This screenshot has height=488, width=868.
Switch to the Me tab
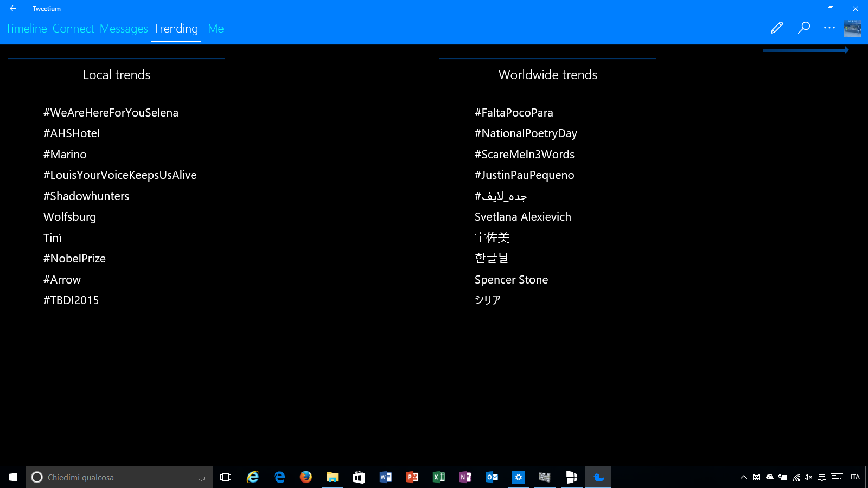216,29
